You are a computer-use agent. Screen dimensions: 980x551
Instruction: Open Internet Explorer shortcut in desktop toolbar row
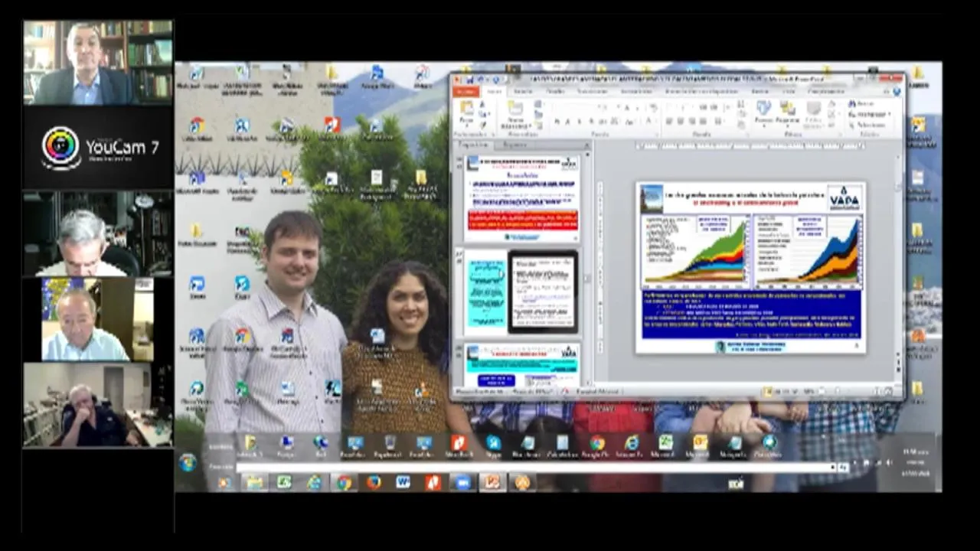click(630, 446)
